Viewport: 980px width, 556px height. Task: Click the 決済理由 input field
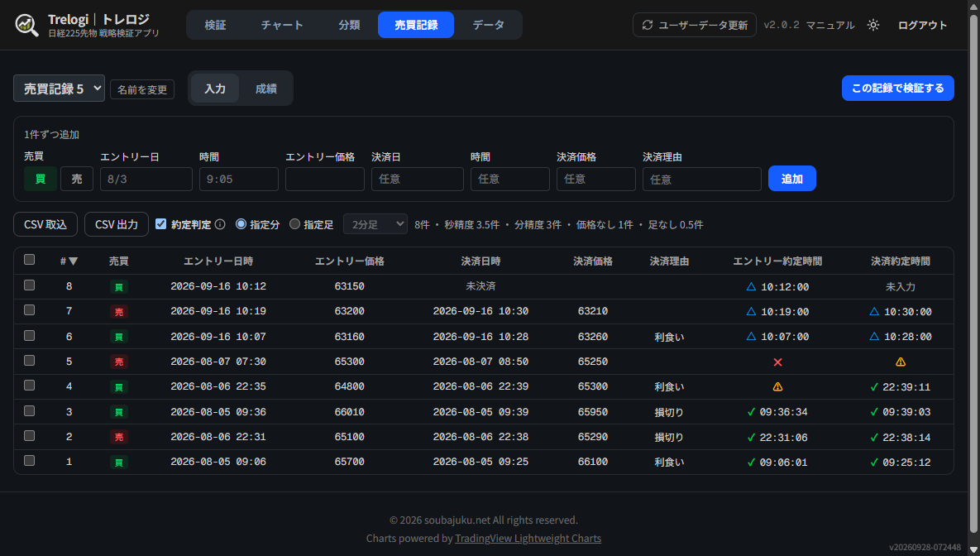tap(702, 179)
